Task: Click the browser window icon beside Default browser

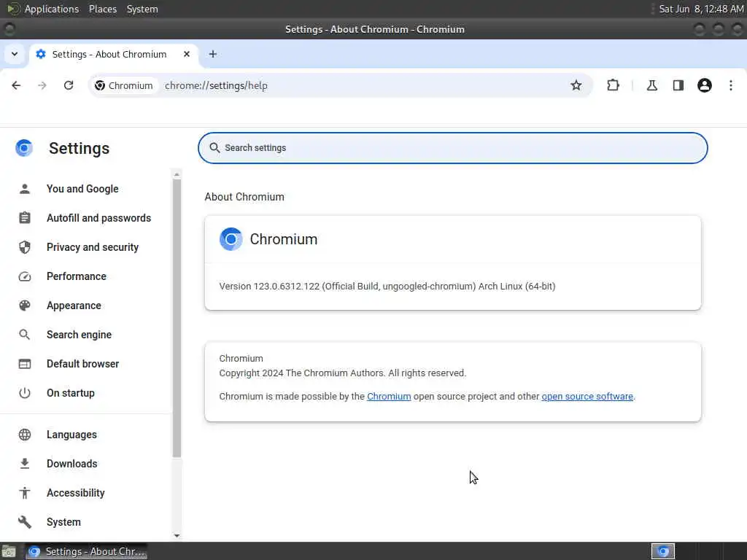Action: 25,364
